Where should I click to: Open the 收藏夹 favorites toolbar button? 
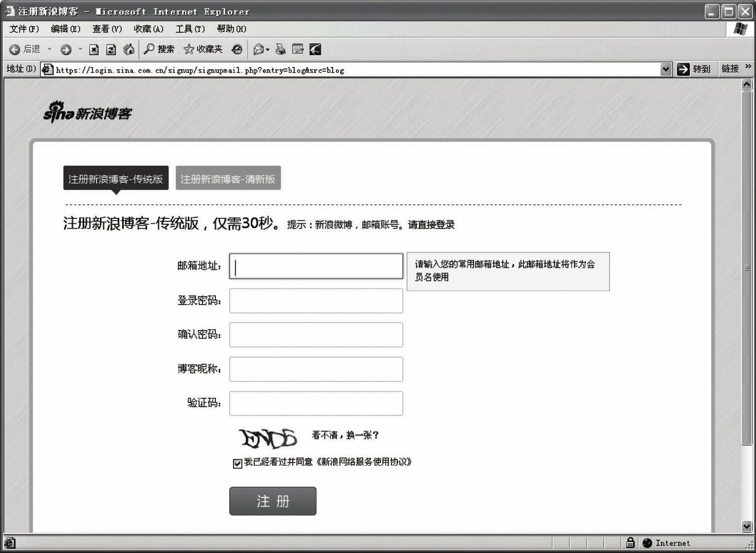click(203, 49)
